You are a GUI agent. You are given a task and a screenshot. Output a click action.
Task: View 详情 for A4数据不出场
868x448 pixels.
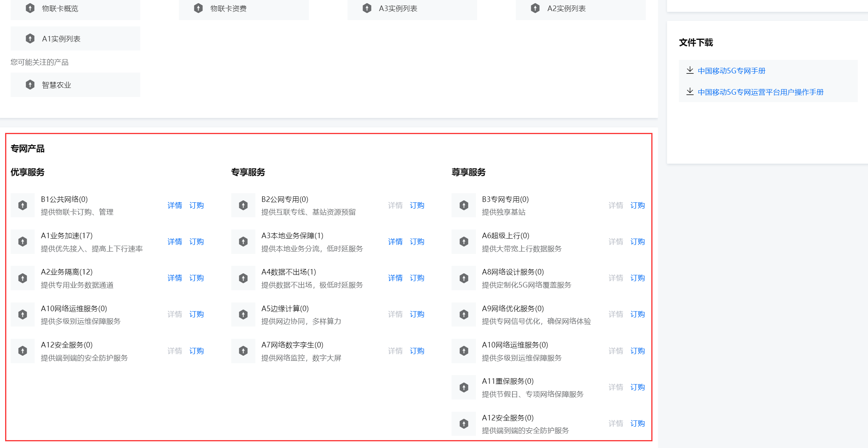pyautogui.click(x=395, y=278)
